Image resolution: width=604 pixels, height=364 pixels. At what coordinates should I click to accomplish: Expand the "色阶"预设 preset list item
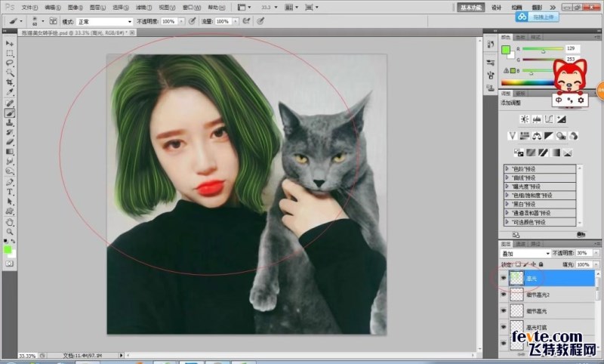(508, 169)
